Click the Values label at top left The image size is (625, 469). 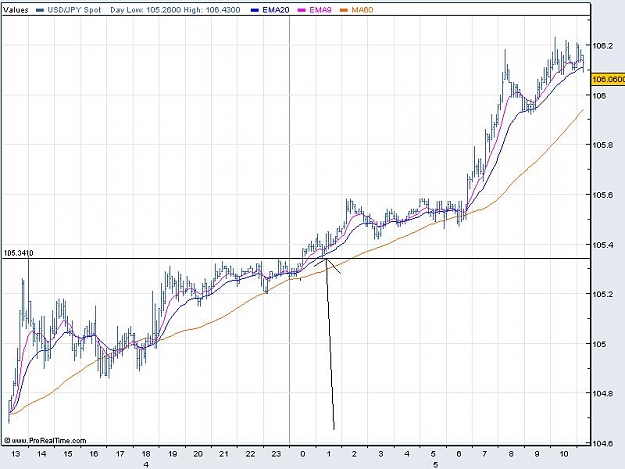coord(16,10)
